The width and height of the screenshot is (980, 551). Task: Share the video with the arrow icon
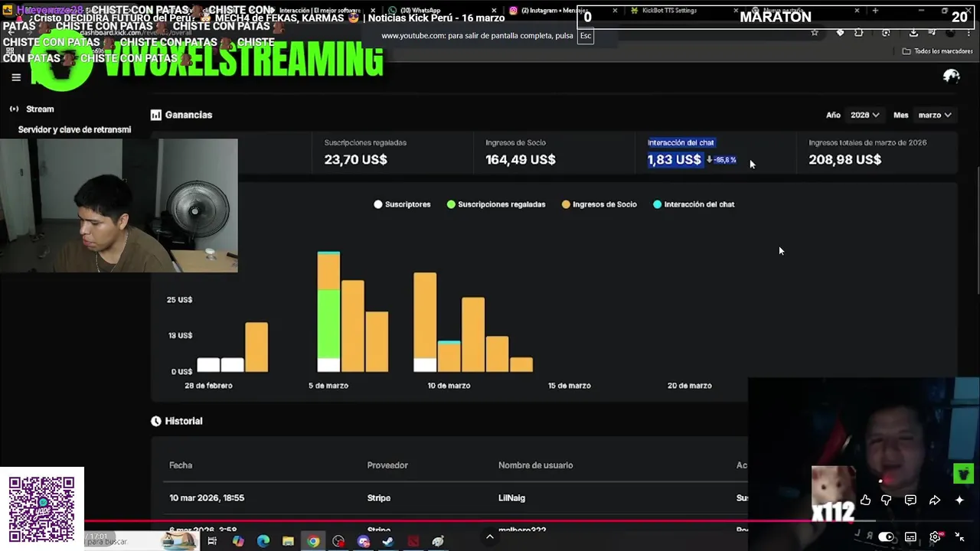[935, 500]
